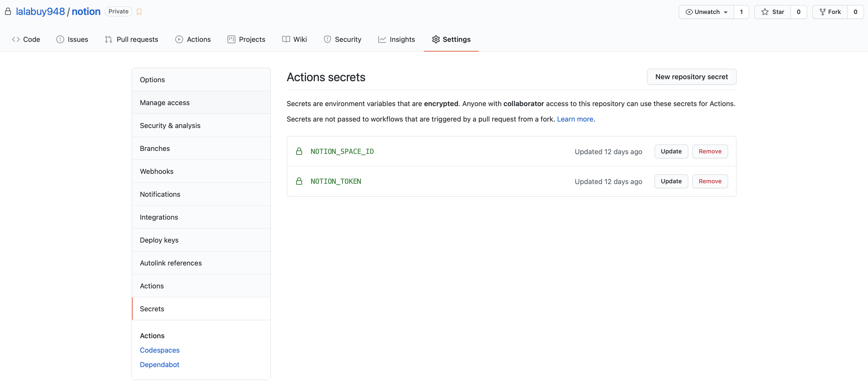Click the Security shield icon
This screenshot has width=868, height=391.
point(327,39)
